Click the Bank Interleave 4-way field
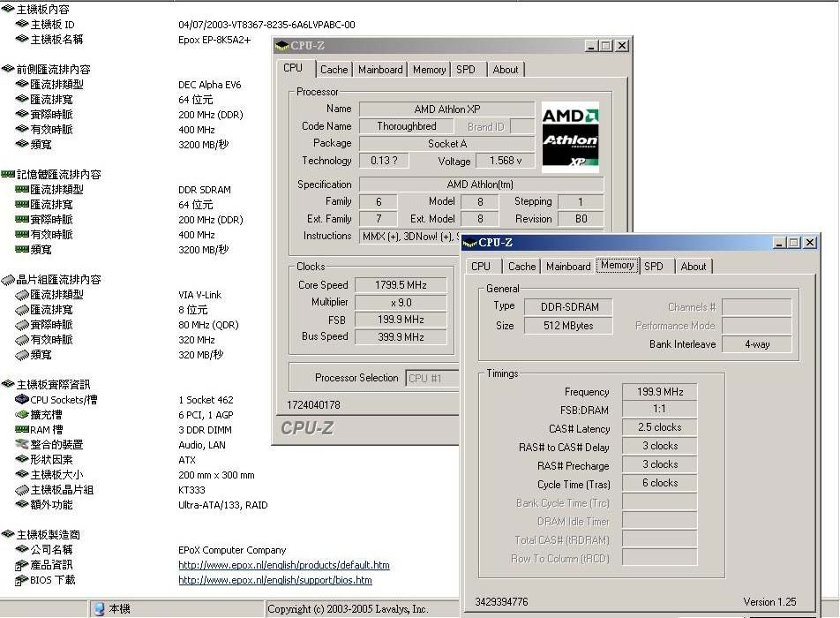The image size is (840, 618). (x=757, y=344)
